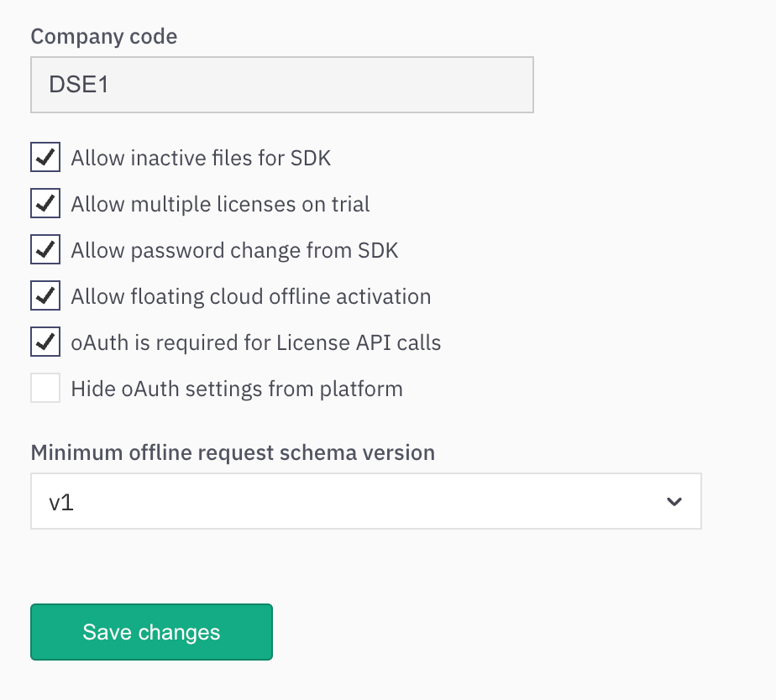The image size is (776, 700).
Task: Disable the Allow password change from SDK checkbox
Action: [x=45, y=249]
